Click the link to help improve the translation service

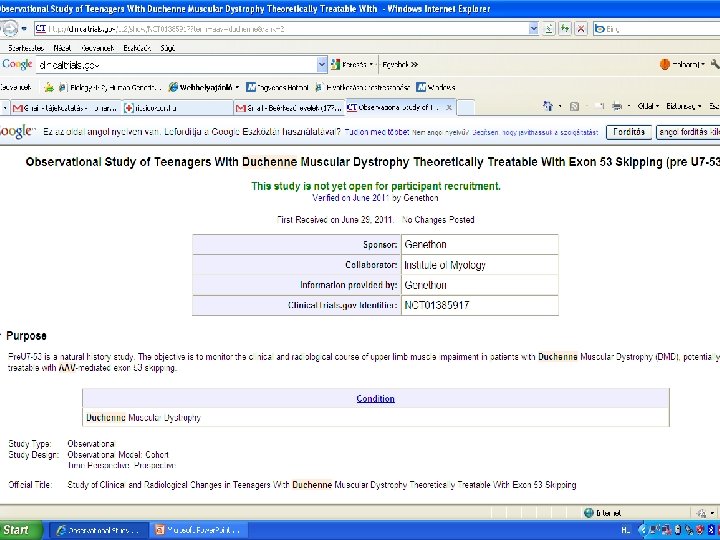click(535, 133)
